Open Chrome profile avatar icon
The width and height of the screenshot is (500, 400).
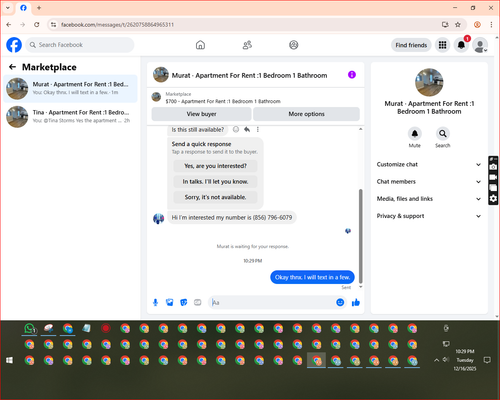pyautogui.click(x=477, y=25)
